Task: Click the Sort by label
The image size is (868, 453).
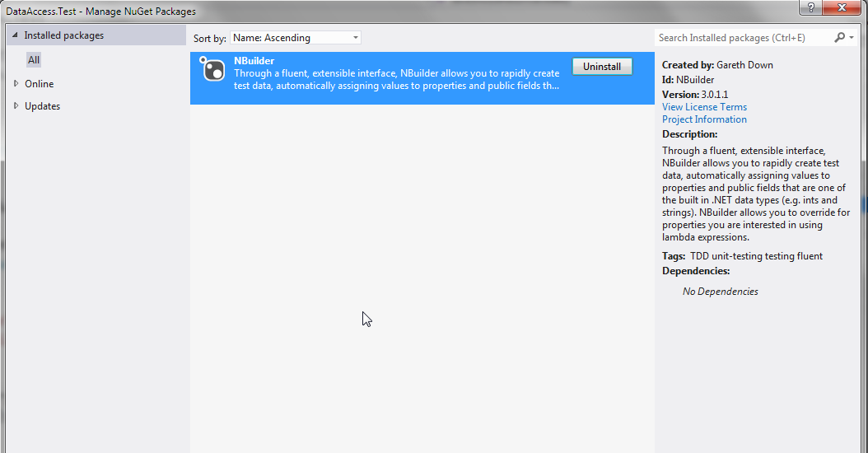Action: 210,38
